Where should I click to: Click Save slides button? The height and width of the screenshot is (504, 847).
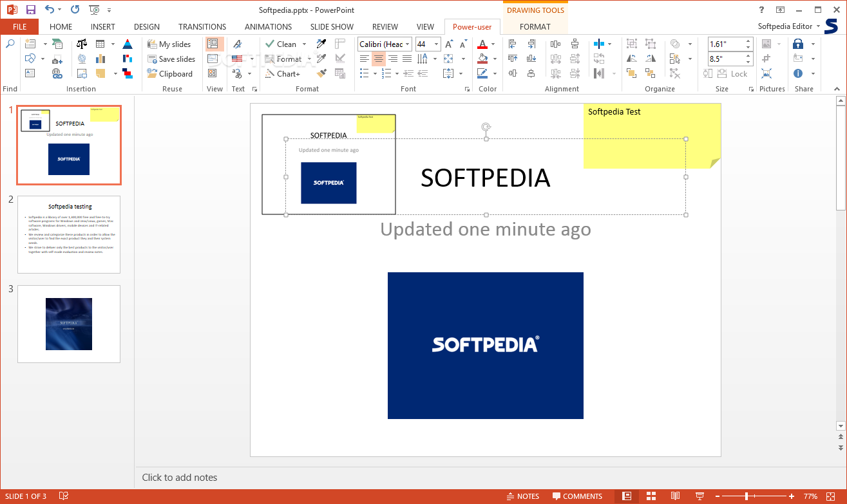coord(171,59)
